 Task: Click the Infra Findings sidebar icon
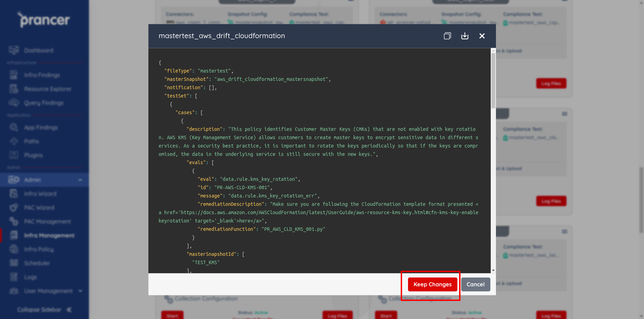(14, 75)
